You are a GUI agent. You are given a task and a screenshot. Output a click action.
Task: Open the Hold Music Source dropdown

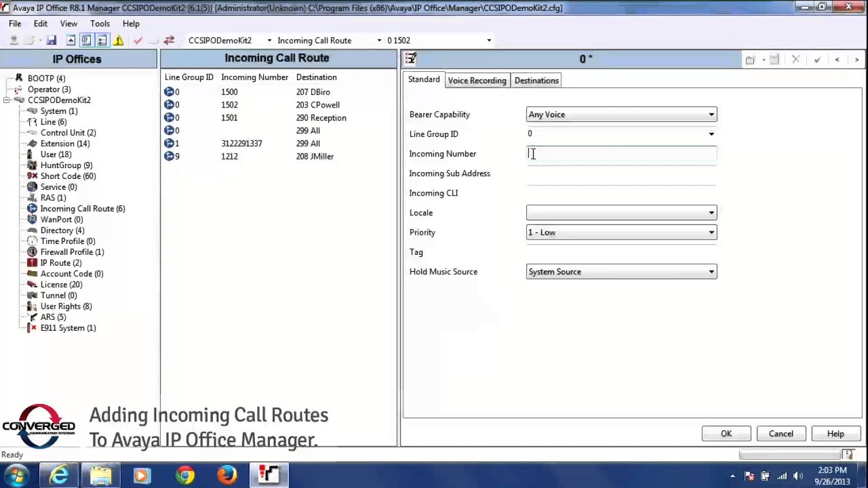[x=711, y=272]
